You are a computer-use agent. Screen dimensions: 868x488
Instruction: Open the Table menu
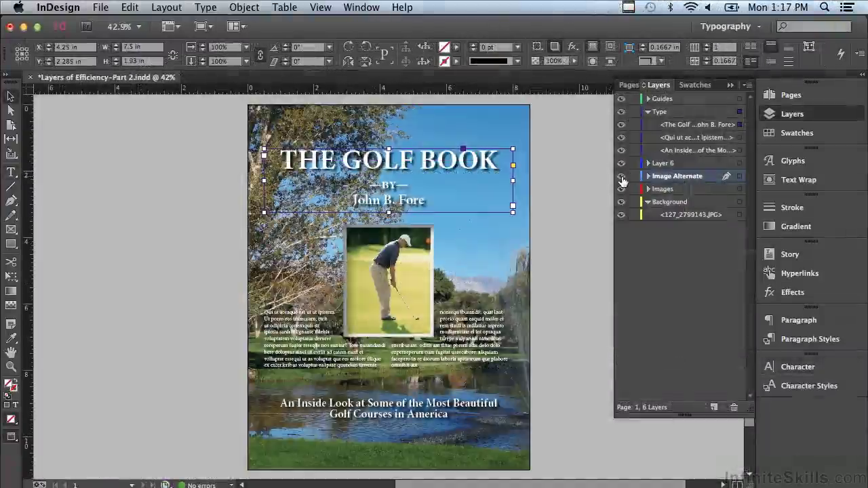coord(284,7)
